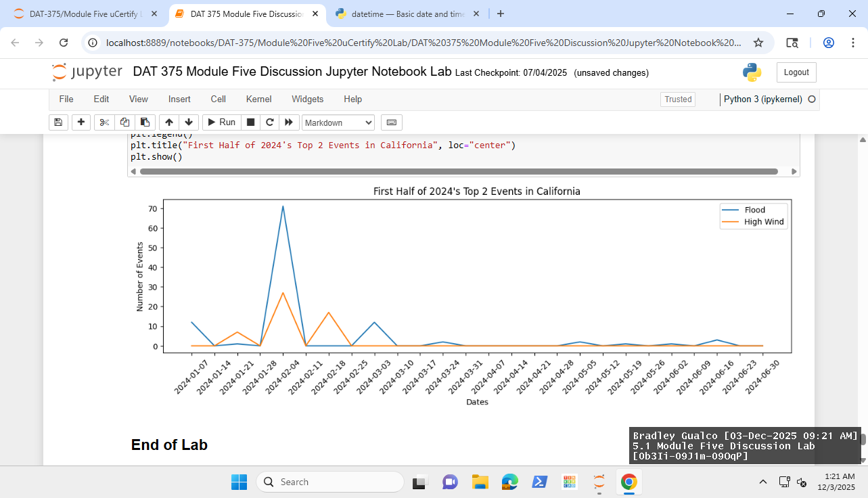
Task: Open the Help menu
Action: (352, 99)
